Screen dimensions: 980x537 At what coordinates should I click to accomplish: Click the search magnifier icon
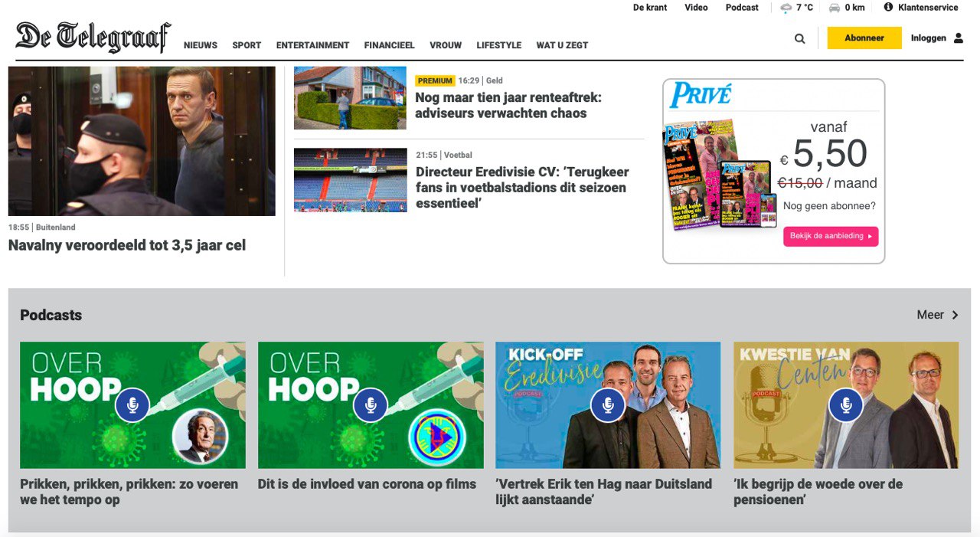point(800,38)
